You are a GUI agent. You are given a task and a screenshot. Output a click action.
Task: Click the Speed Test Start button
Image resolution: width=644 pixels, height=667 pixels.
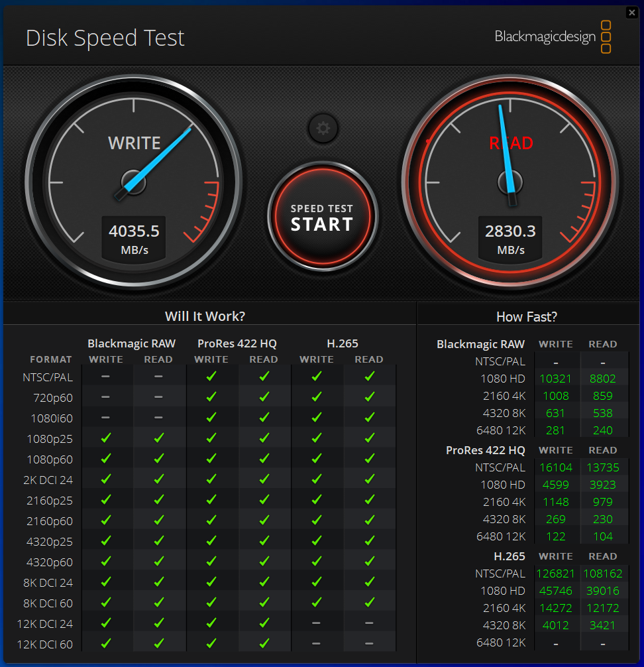322,217
